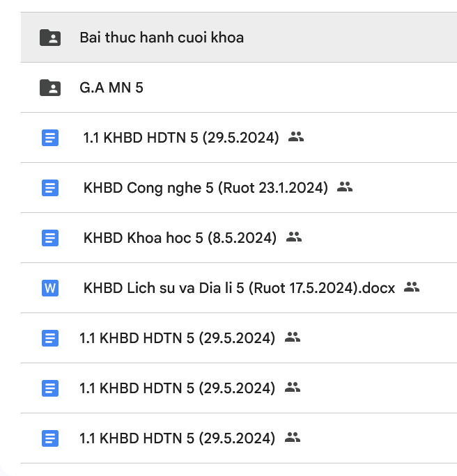Open the Bai thuc hanh cuoi khoa folder name
This screenshot has width=457, height=476.
(x=162, y=38)
